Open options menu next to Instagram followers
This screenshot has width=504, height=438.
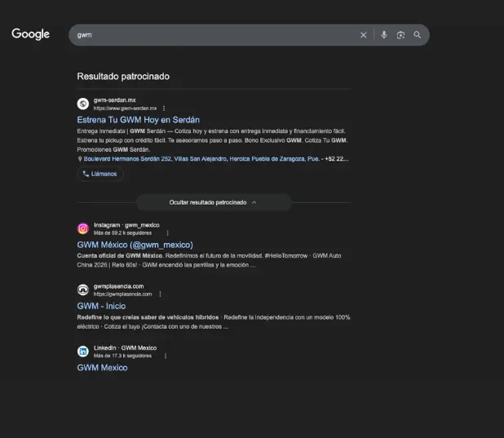point(167,232)
